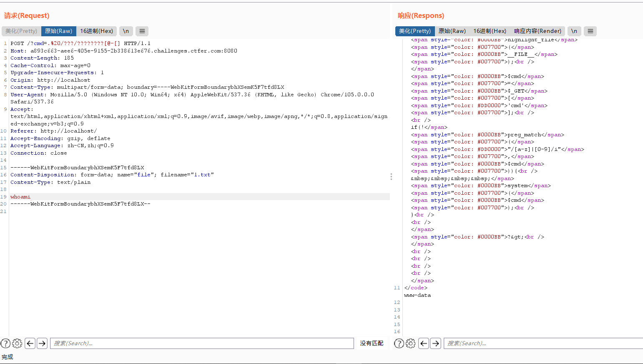Click the </code> closing tag line
Image resolution: width=643 pixels, height=364 pixels.
(x=416, y=288)
